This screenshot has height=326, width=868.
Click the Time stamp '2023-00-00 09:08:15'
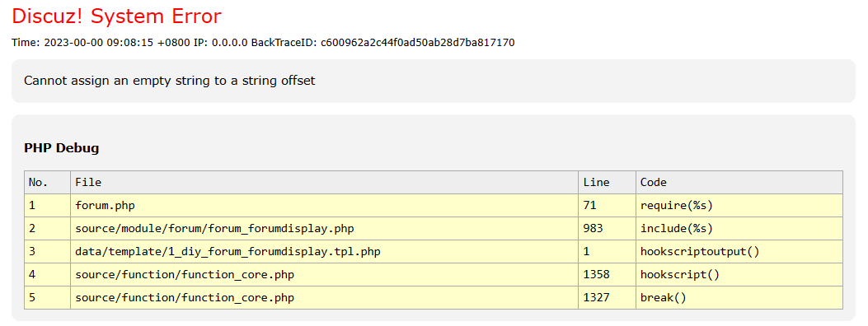pos(99,43)
